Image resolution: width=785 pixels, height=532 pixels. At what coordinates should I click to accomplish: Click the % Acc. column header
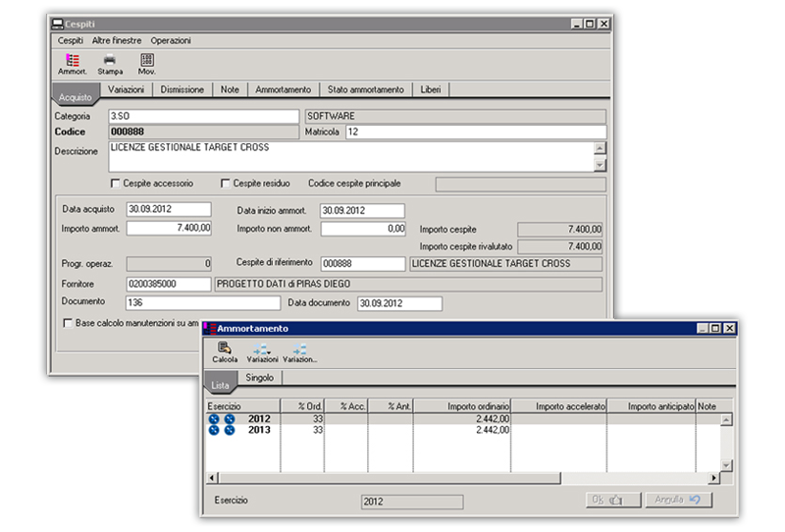(x=346, y=406)
